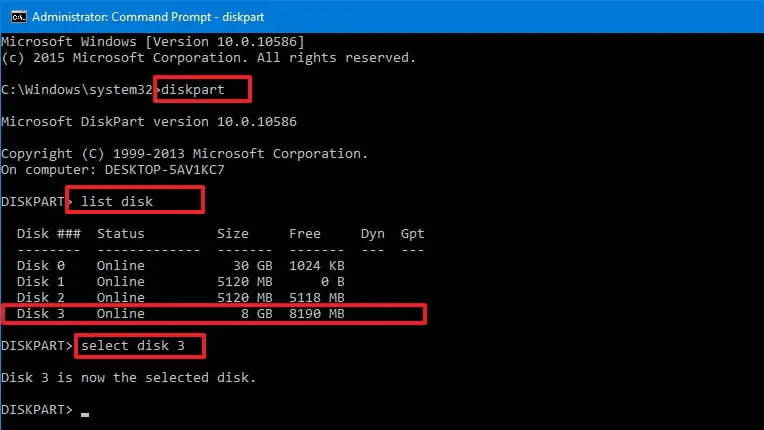The width and height of the screenshot is (764, 430).
Task: Click the blinking cursor at last DISKPART prompt
Action: 86,411
